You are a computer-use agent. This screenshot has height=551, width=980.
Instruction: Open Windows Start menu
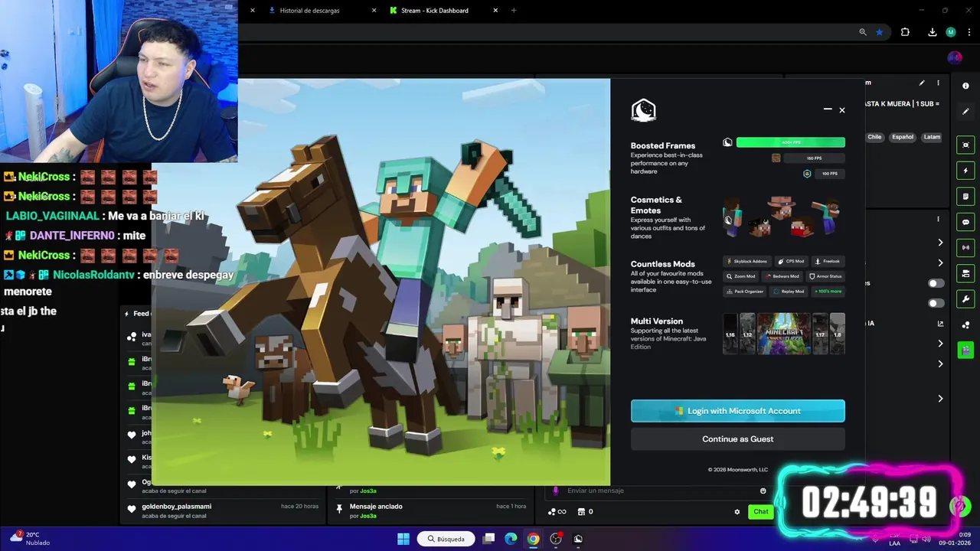coord(403,539)
